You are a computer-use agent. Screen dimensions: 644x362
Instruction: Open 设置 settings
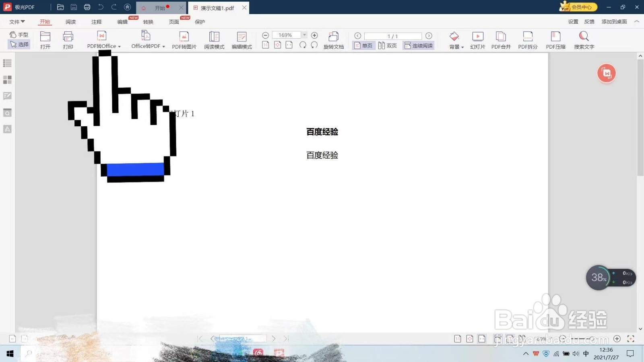click(x=573, y=22)
